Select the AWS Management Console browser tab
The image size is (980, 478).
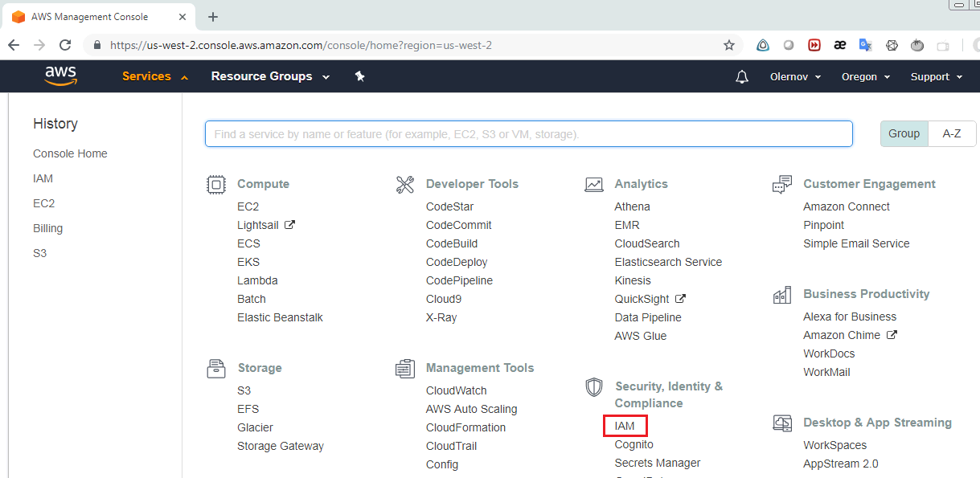click(x=98, y=17)
